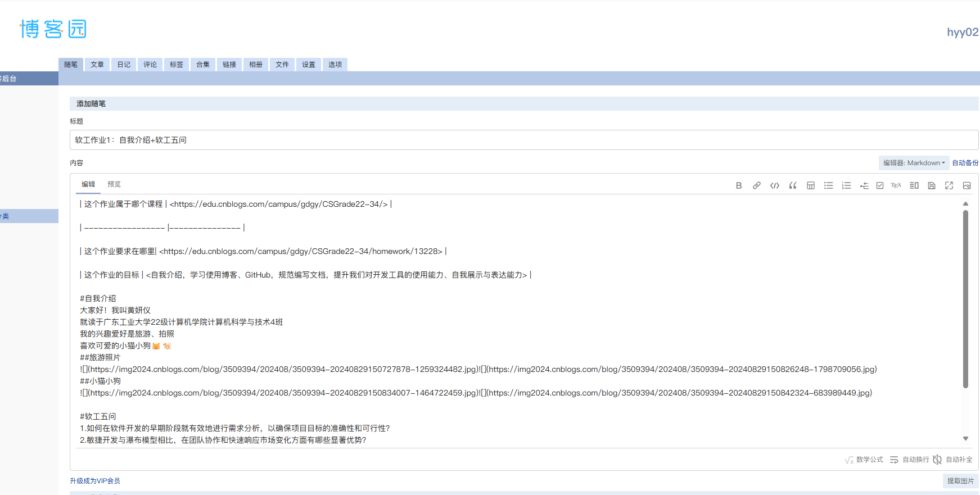Open the 升级成为VIP会员 link
Image resolution: width=980 pixels, height=495 pixels.
(x=95, y=481)
